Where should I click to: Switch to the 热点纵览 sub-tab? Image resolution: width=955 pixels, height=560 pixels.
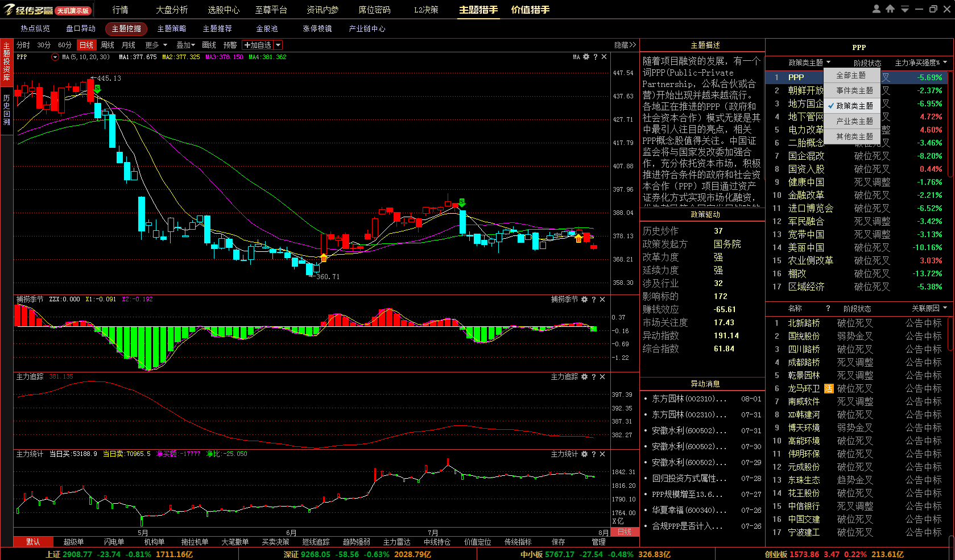pos(35,28)
